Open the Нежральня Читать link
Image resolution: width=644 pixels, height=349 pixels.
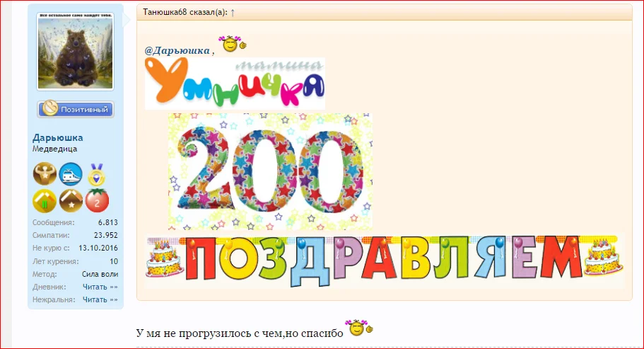[x=100, y=299]
